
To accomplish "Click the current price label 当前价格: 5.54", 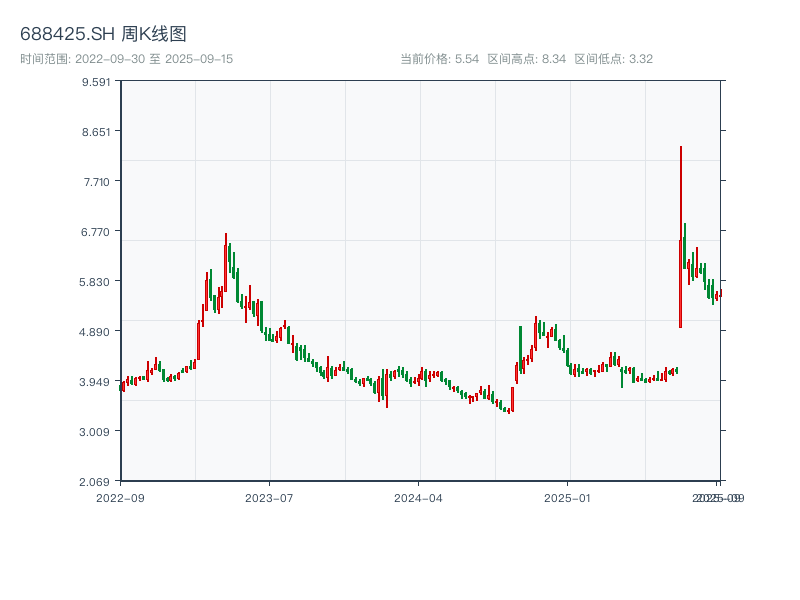I will pyautogui.click(x=439, y=59).
